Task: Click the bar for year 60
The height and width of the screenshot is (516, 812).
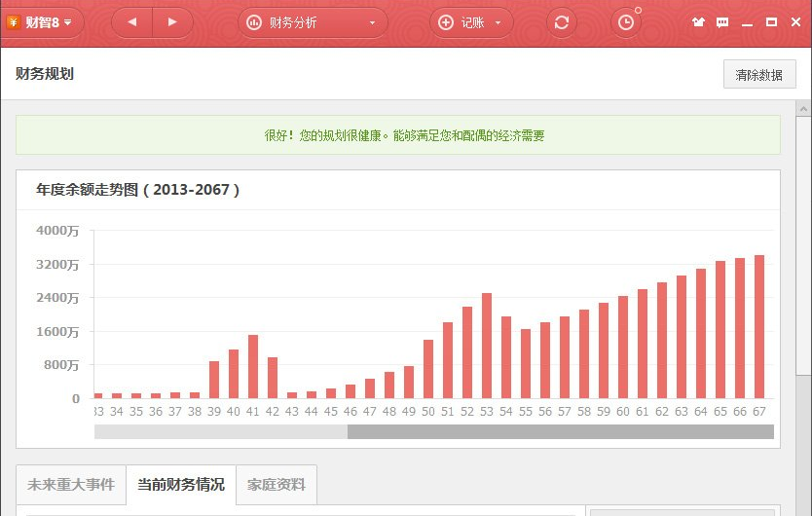Action: pyautogui.click(x=623, y=348)
